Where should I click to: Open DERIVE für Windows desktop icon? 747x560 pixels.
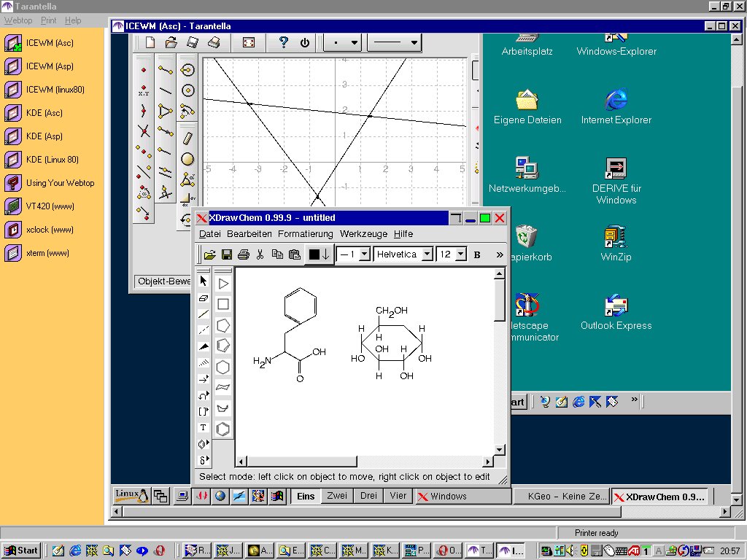coord(616,181)
